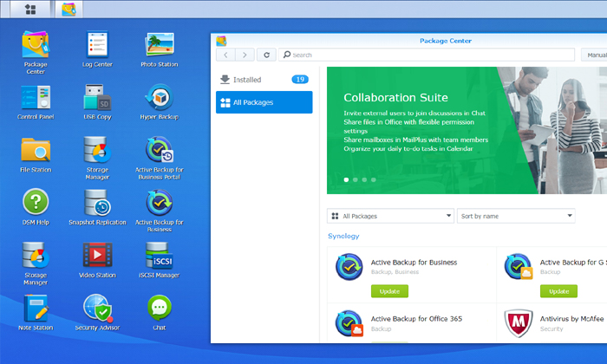Select All Packages in the sidebar
Screen dimensions: 607x364
click(264, 102)
